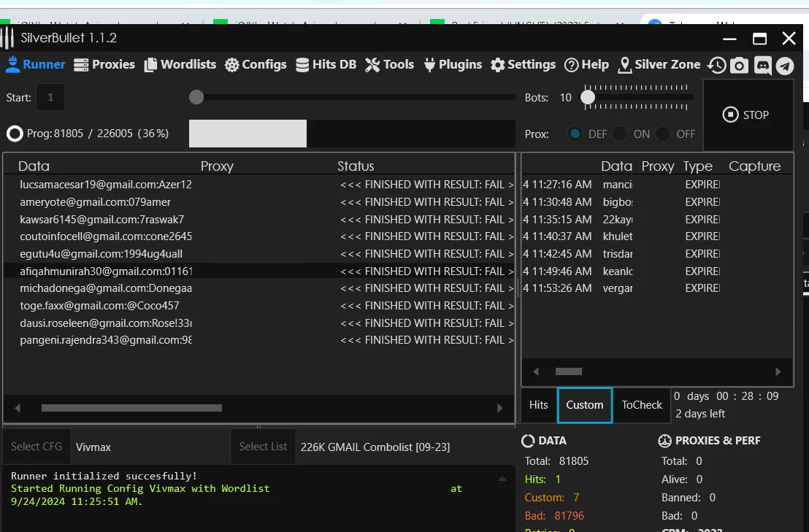Viewport: 809px width, 532px height.
Task: Click the Select CFG button
Action: 37,447
